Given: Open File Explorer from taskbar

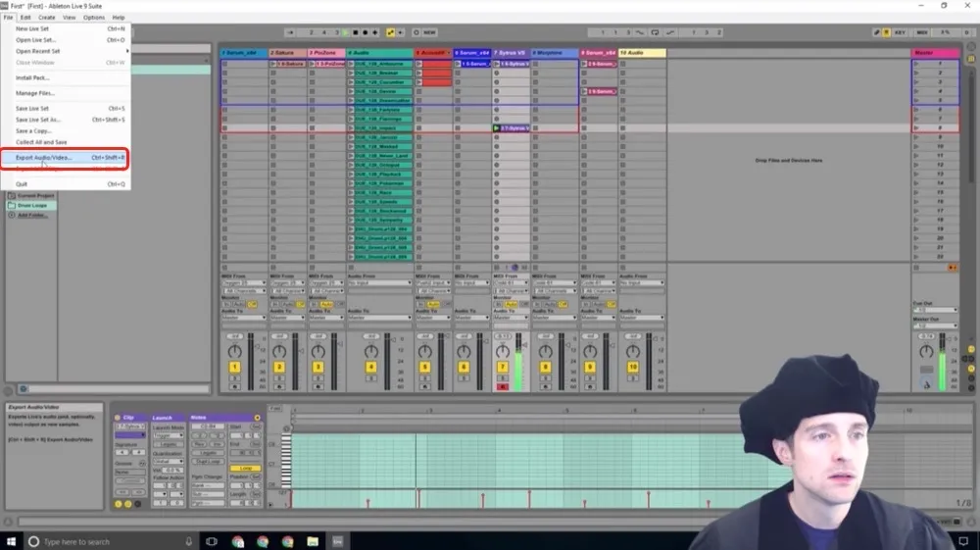Looking at the screenshot, I should [313, 541].
